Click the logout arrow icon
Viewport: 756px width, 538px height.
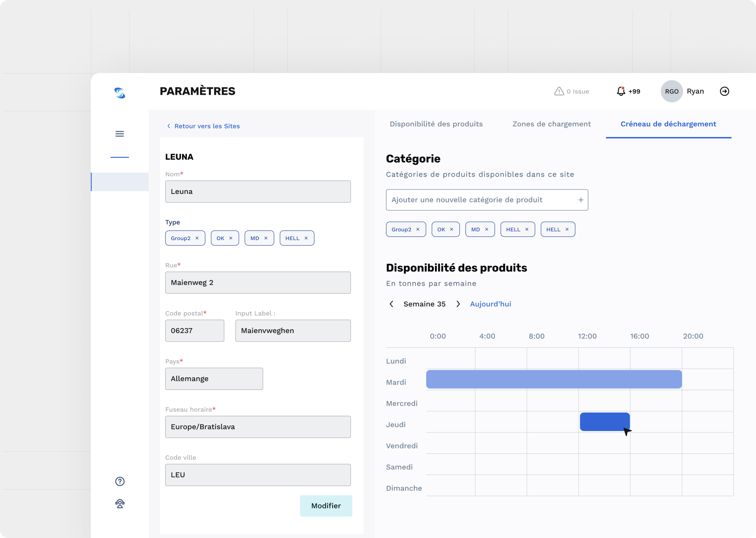point(724,91)
